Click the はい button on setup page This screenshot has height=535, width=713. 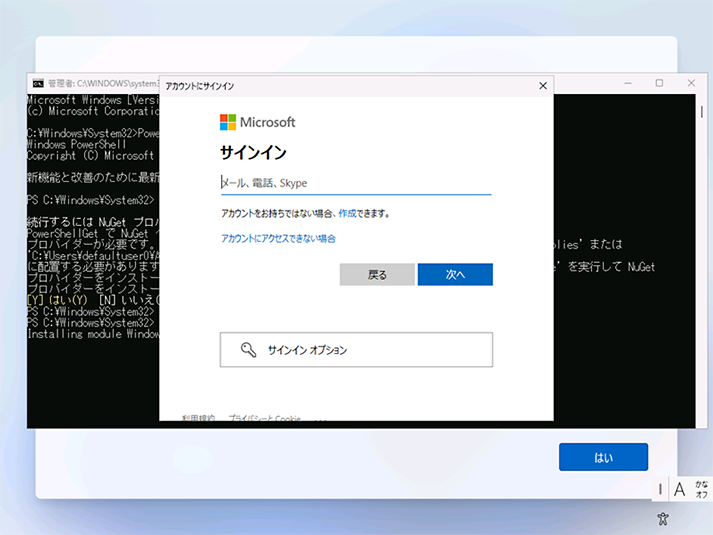603,457
